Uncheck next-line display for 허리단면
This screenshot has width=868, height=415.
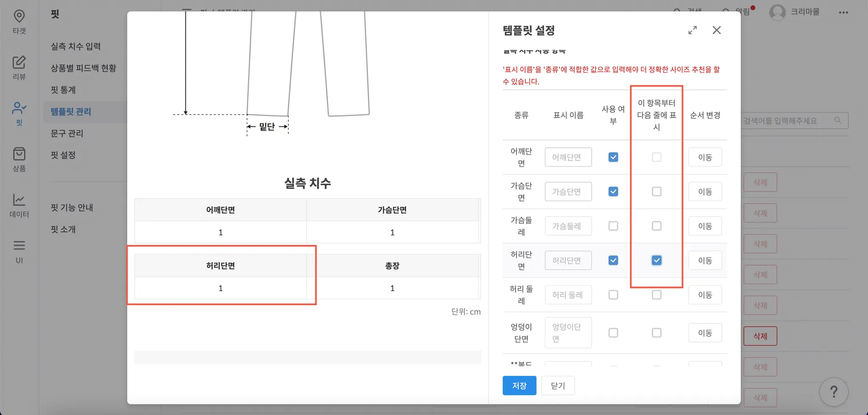pyautogui.click(x=656, y=260)
